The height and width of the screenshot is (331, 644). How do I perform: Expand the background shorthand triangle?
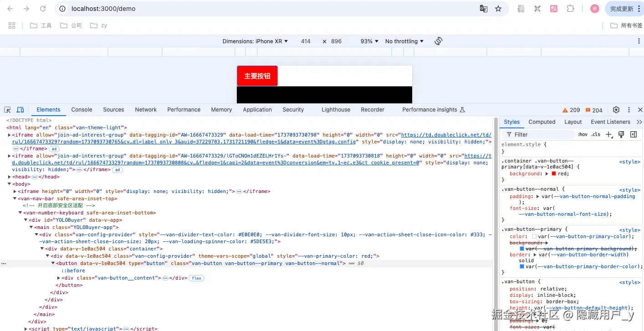point(547,174)
